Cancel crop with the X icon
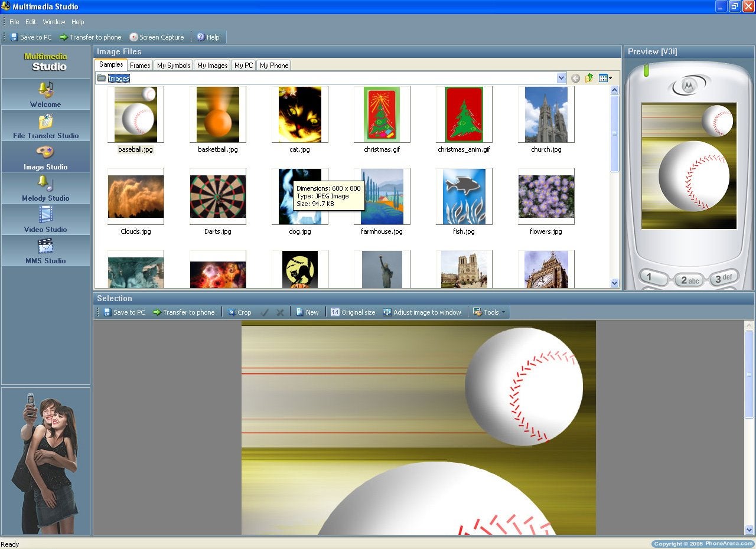Viewport: 756px width, 549px height. (x=280, y=312)
